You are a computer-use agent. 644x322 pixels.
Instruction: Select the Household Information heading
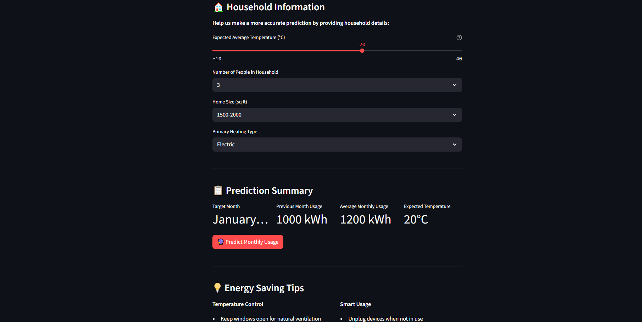coord(276,7)
